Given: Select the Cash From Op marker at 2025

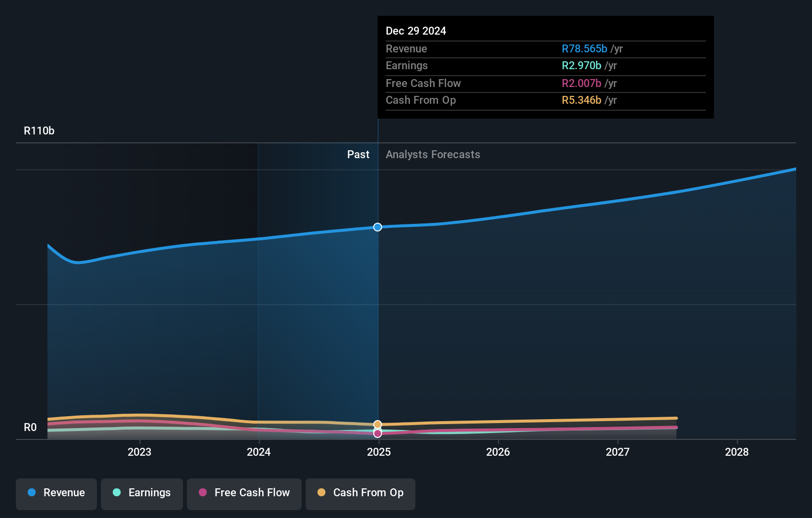Looking at the screenshot, I should pos(377,424).
